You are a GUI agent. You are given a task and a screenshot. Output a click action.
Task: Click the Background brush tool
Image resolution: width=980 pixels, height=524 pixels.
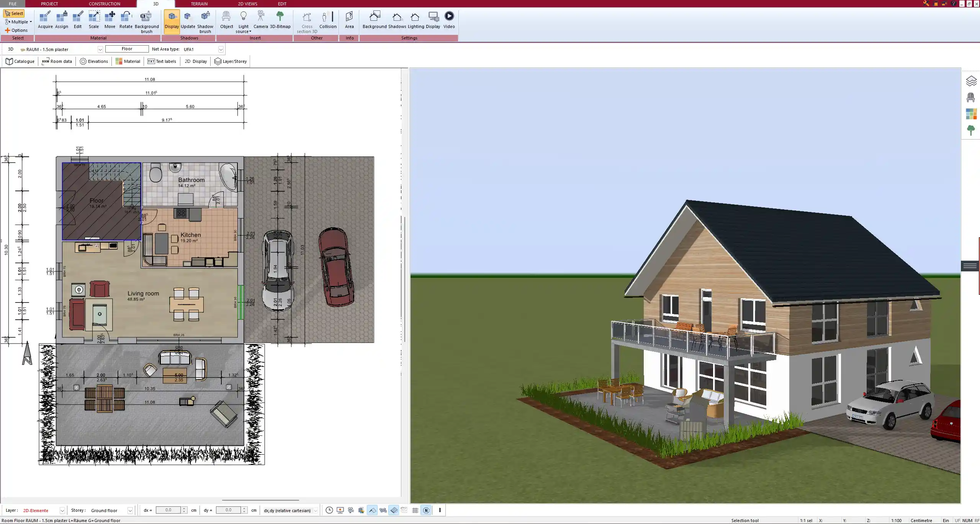pos(146,22)
